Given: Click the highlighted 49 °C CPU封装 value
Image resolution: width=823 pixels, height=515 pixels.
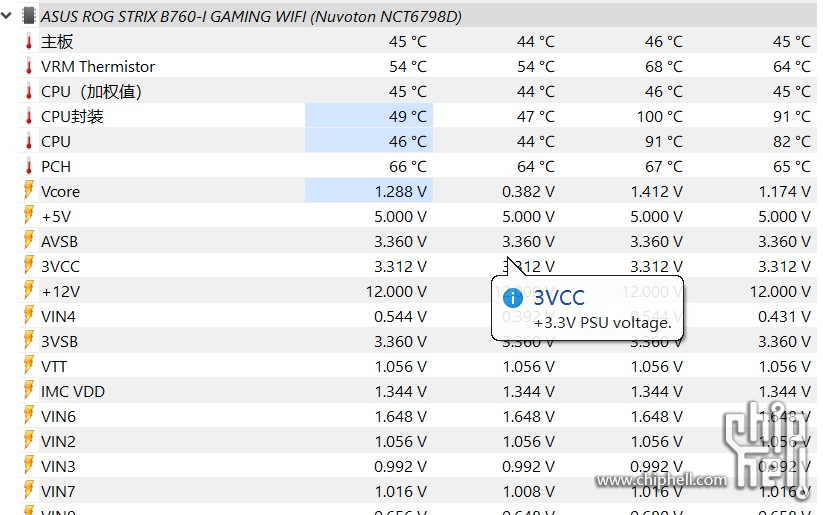Looking at the screenshot, I should [408, 117].
